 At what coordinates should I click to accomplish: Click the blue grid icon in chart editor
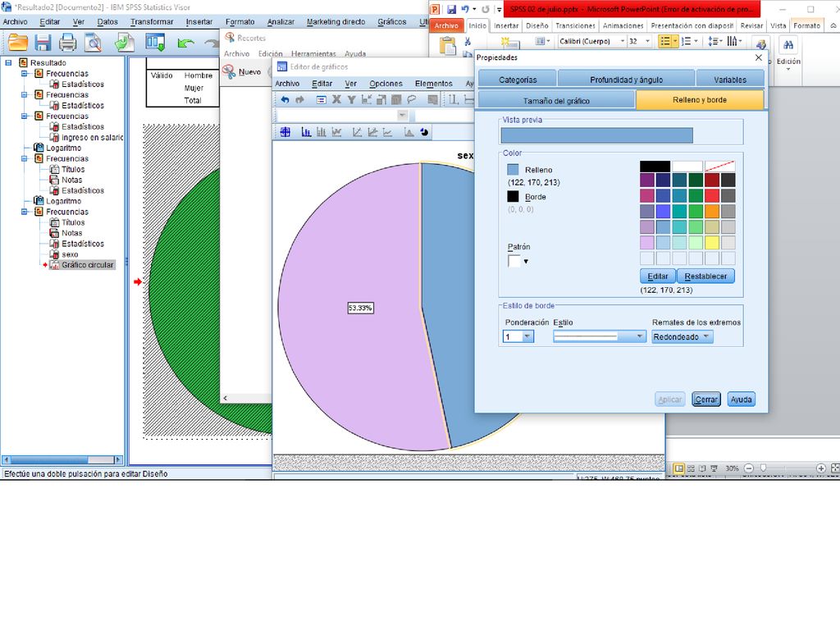(x=285, y=132)
